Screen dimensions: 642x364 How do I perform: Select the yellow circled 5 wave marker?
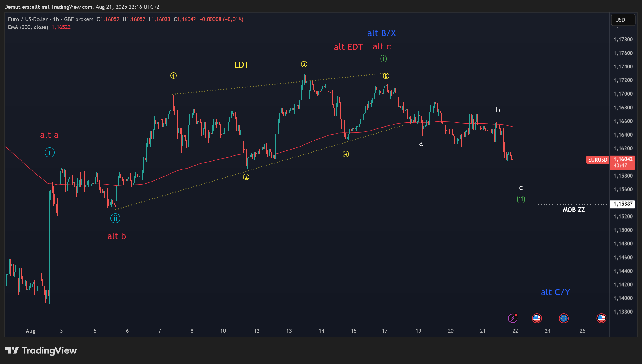(386, 76)
